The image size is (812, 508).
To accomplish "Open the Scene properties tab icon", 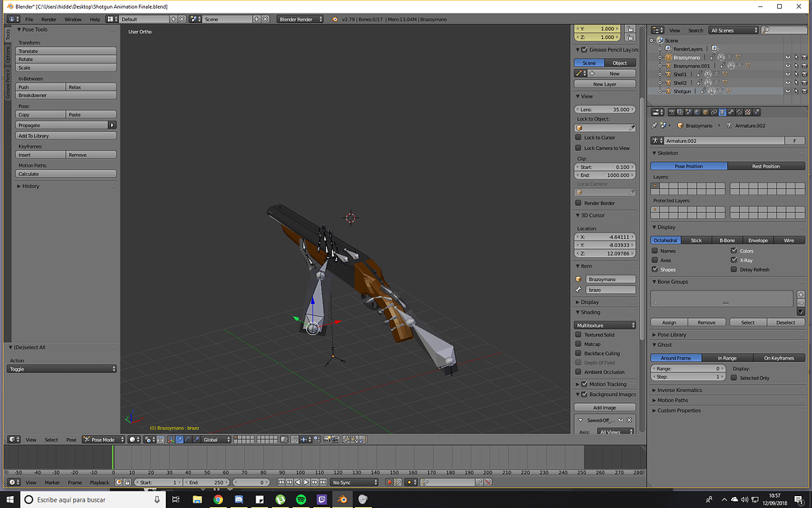I will click(x=689, y=112).
